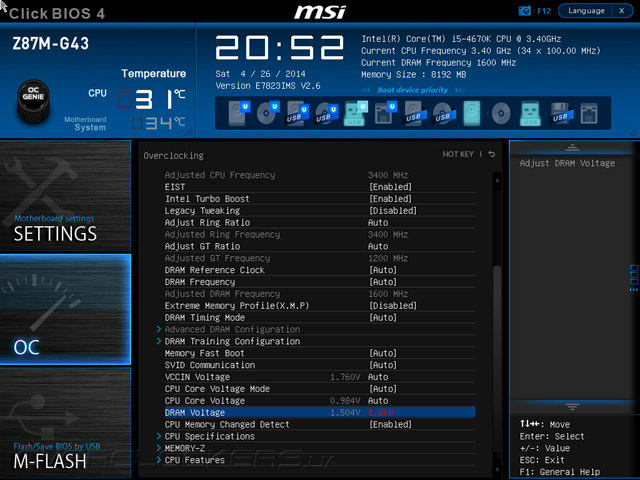This screenshot has width=640, height=480.
Task: Expand Advanced DRAM Configuration submenu
Action: (232, 329)
